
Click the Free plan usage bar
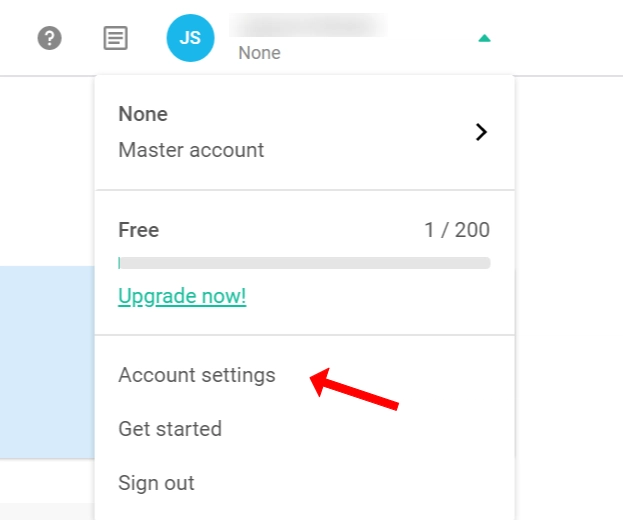point(304,263)
